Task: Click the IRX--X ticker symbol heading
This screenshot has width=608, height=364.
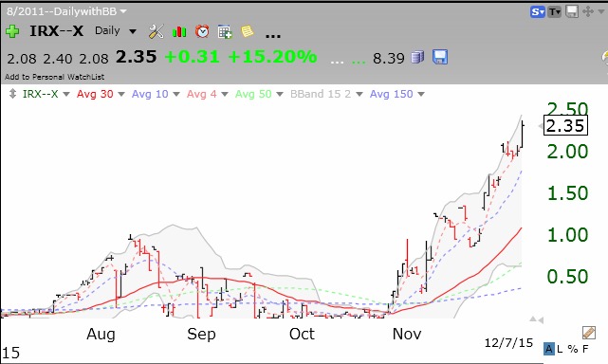Action: pos(57,31)
